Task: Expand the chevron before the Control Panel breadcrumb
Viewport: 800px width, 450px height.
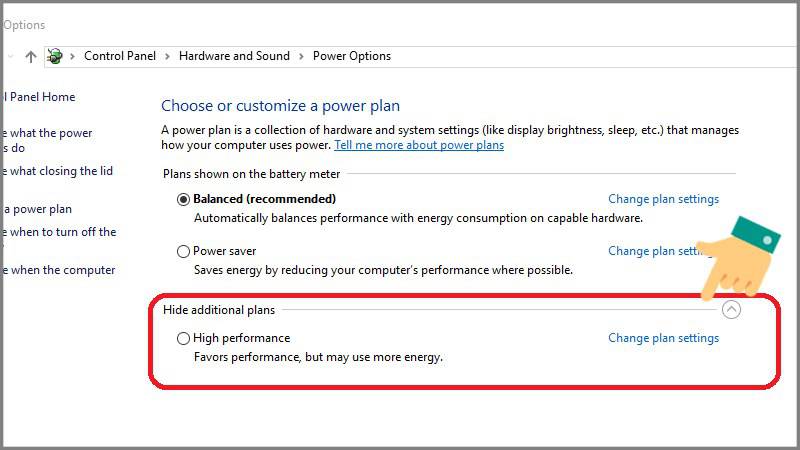Action: [72, 57]
